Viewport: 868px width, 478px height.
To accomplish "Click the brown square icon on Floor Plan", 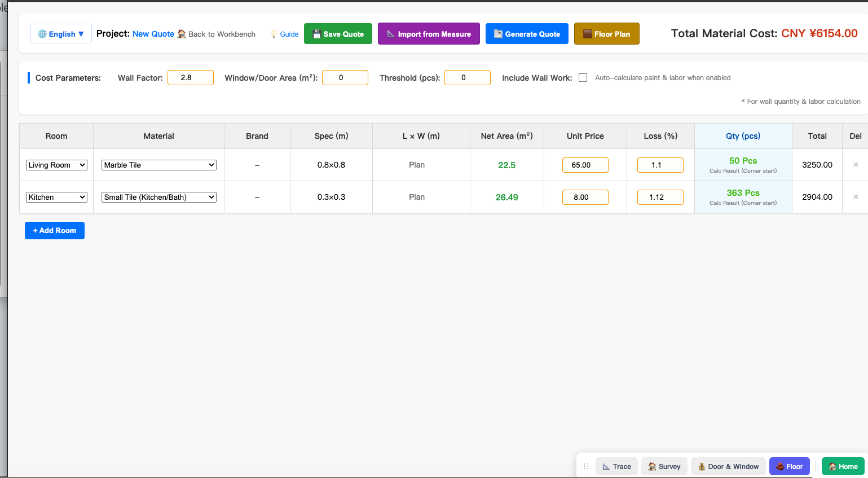I will click(x=588, y=34).
